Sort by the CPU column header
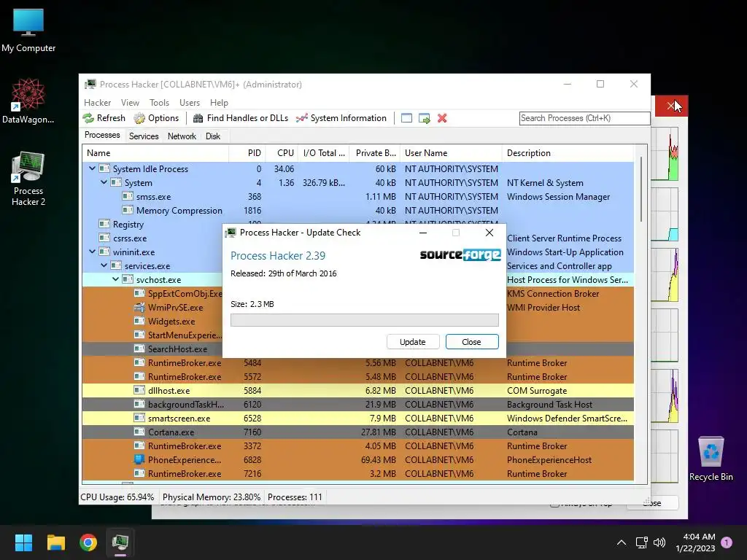This screenshot has width=747, height=560. (x=282, y=153)
